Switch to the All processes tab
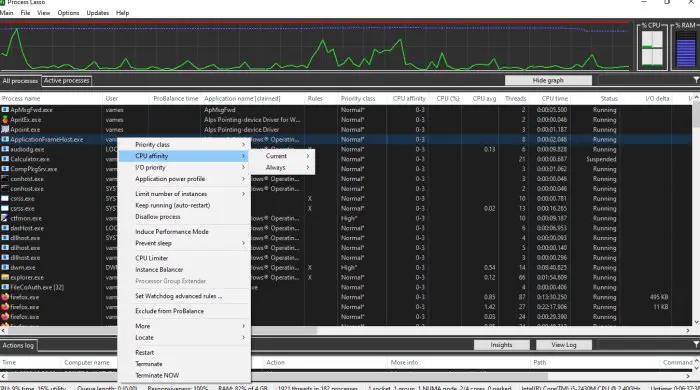Image resolution: width=700 pixels, height=390 pixels. (20, 81)
